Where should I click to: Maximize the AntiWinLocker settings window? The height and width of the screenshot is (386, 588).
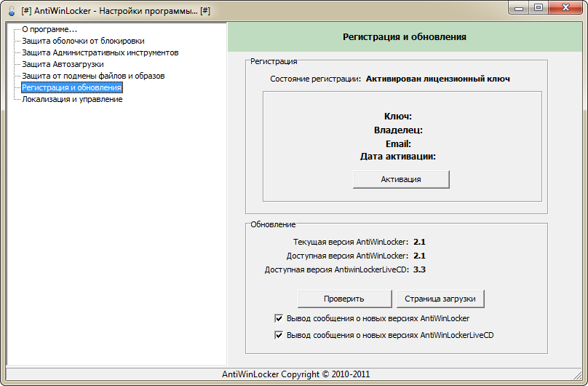[539, 8]
